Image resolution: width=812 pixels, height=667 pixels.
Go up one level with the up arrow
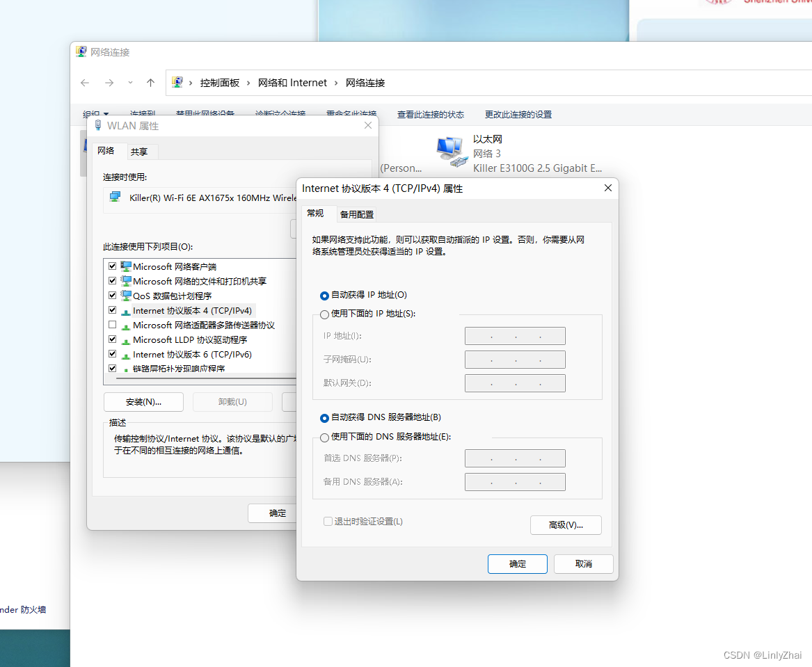tap(151, 83)
